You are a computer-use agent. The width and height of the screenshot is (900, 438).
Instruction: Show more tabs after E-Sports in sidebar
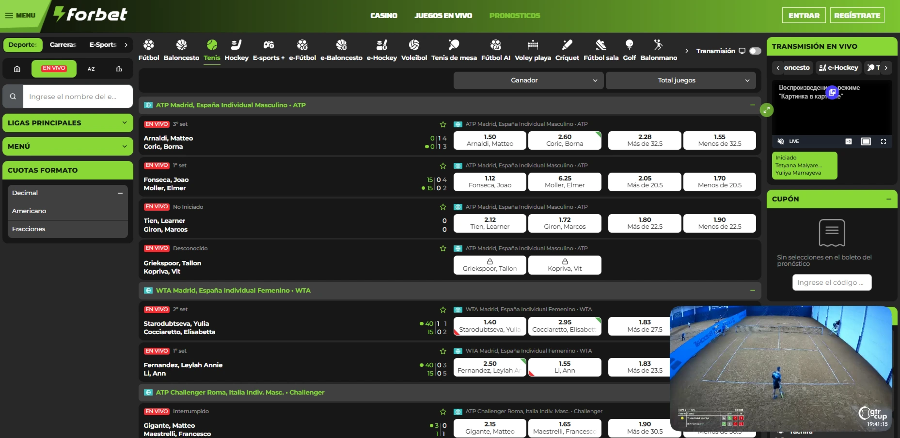tap(126, 45)
